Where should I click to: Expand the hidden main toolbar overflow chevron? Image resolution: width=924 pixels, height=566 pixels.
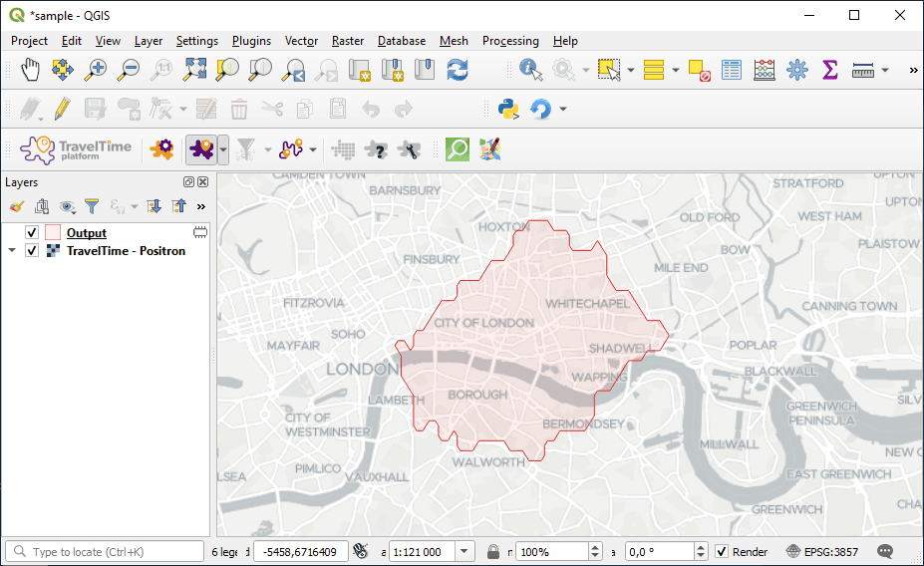(x=913, y=70)
